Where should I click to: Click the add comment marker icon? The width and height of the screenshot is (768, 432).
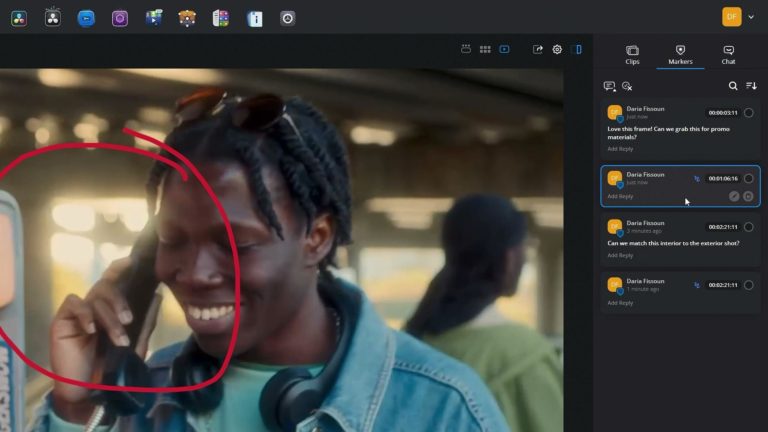click(x=609, y=86)
